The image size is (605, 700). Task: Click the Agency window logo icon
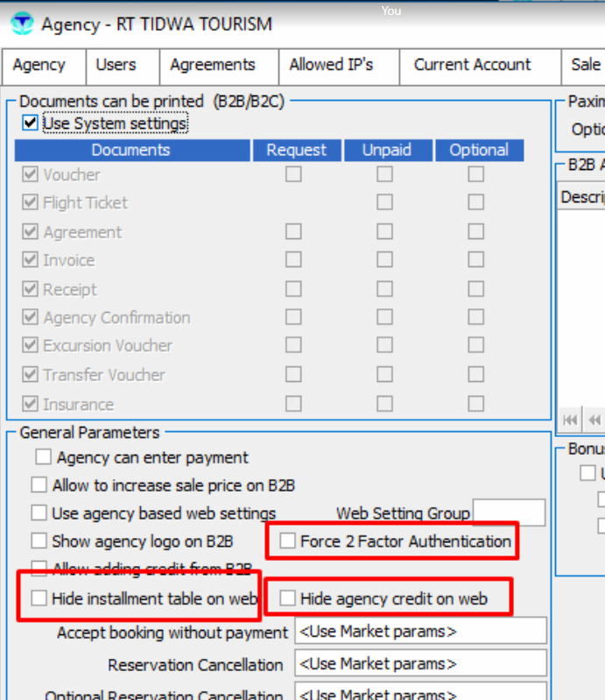click(23, 24)
